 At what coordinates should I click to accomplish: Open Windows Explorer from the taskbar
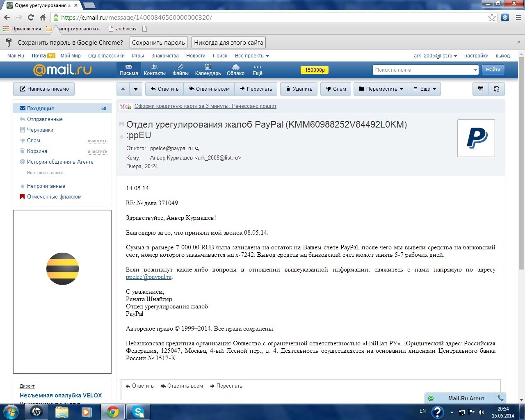pos(62,411)
